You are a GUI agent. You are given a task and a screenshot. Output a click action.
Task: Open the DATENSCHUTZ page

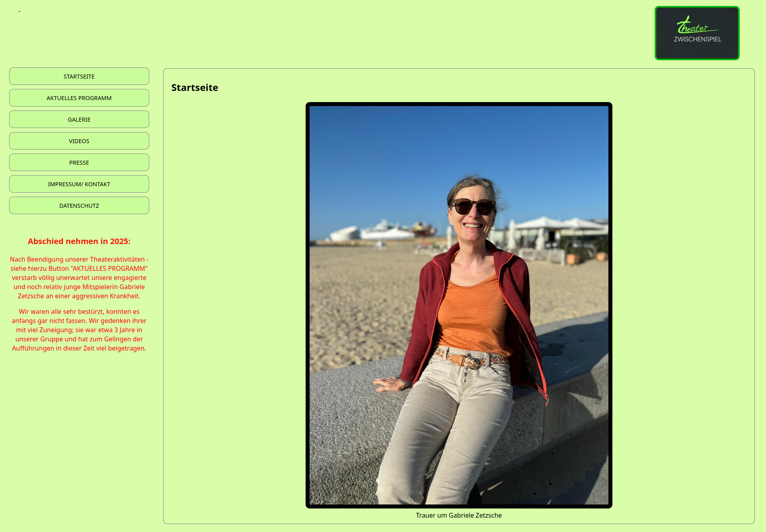click(79, 205)
